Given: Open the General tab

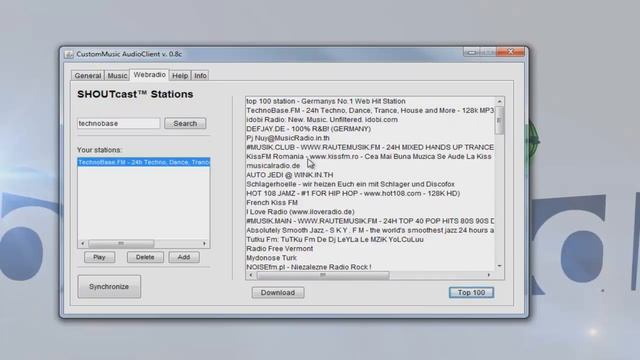Looking at the screenshot, I should pos(88,76).
